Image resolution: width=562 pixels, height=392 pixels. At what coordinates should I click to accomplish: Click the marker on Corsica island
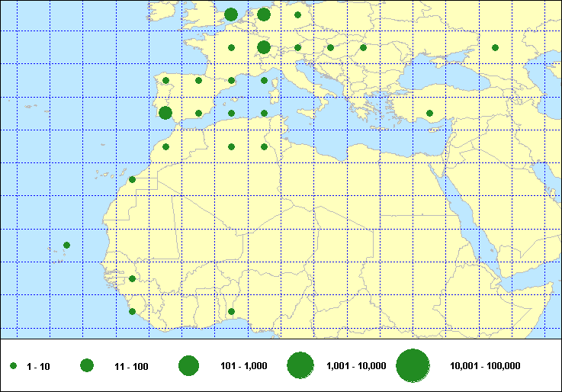pos(264,80)
